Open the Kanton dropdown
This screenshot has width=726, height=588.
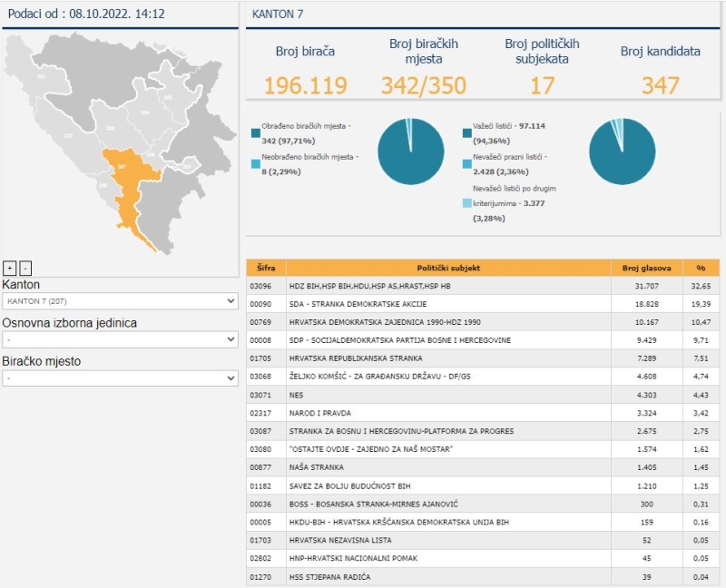point(120,300)
